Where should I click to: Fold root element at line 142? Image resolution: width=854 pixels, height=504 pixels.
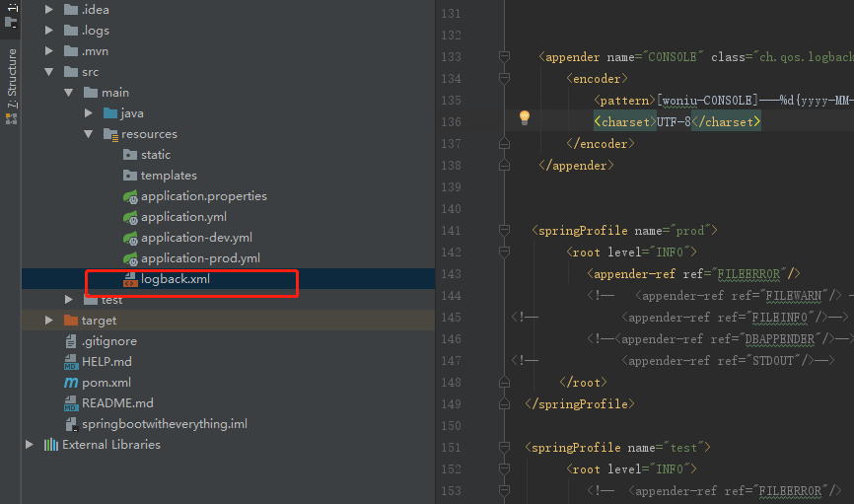[x=504, y=252]
